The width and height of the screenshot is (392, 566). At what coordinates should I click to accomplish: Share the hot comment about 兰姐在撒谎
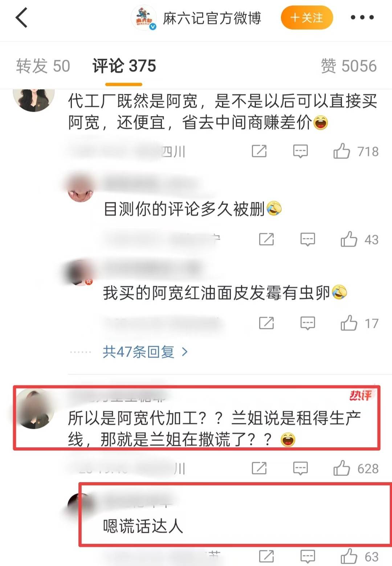[x=259, y=468]
